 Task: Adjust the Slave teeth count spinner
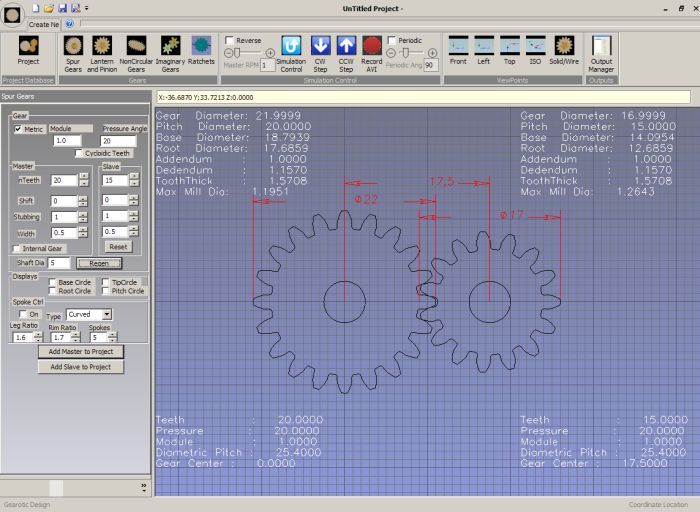coord(134,180)
